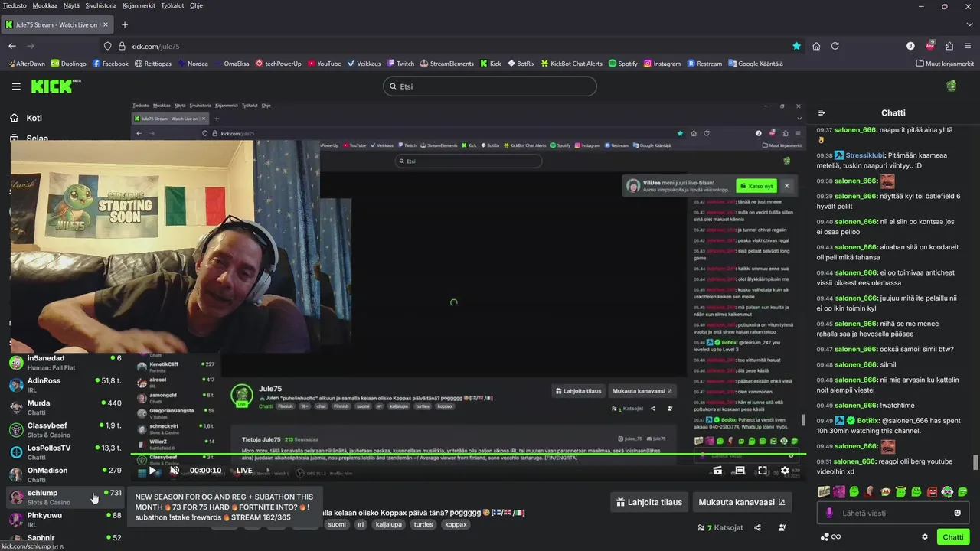Open Työkalut menu

point(171,5)
